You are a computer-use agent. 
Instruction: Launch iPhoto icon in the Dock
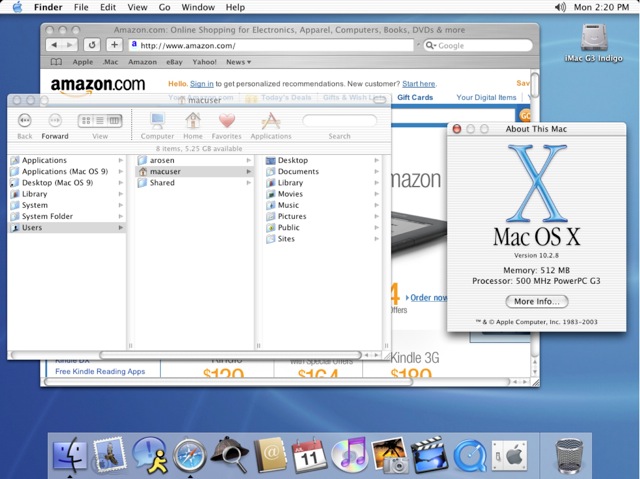pos(389,455)
